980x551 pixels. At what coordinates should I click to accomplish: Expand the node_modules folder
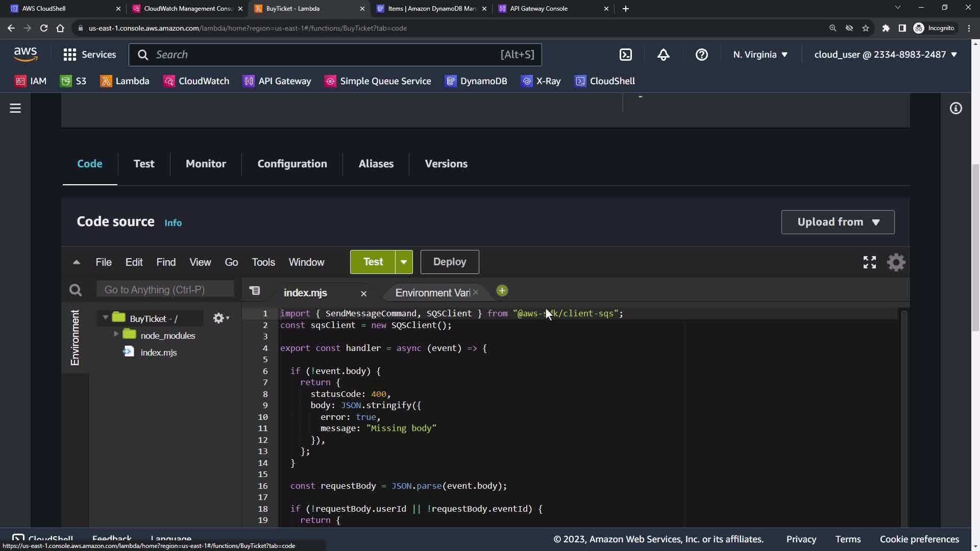(116, 334)
